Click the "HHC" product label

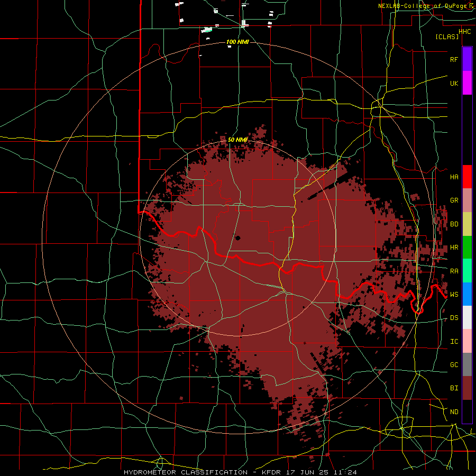click(464, 32)
